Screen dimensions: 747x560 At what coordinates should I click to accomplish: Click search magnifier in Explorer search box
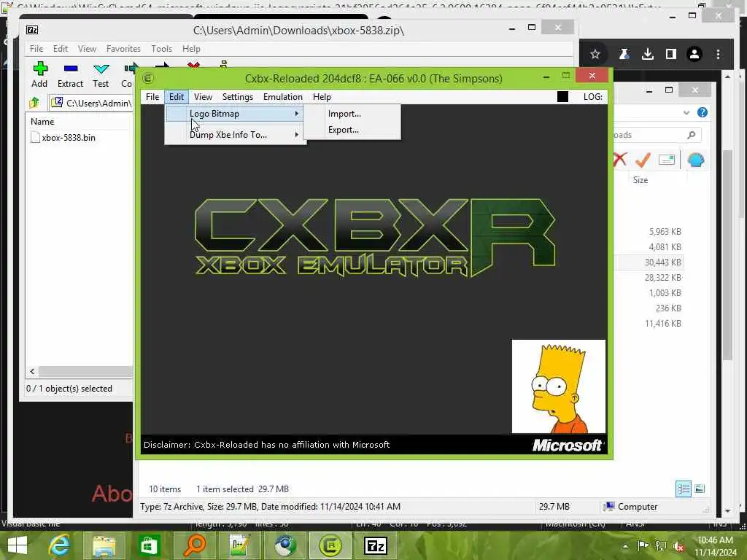692,135
